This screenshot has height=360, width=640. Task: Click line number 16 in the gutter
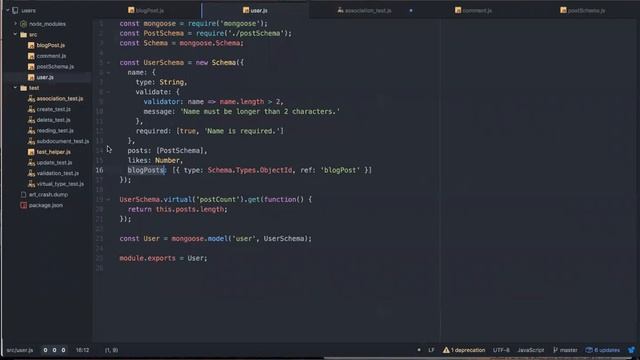tap(99, 170)
